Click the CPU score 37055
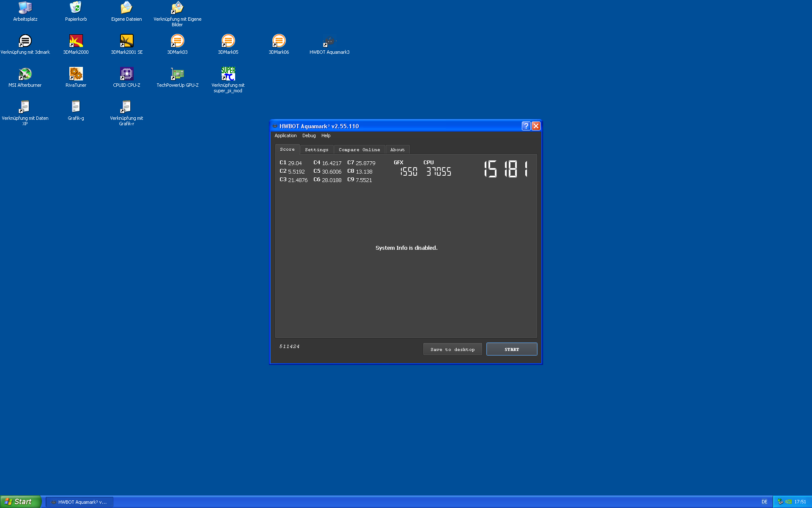812x508 pixels. click(x=439, y=171)
